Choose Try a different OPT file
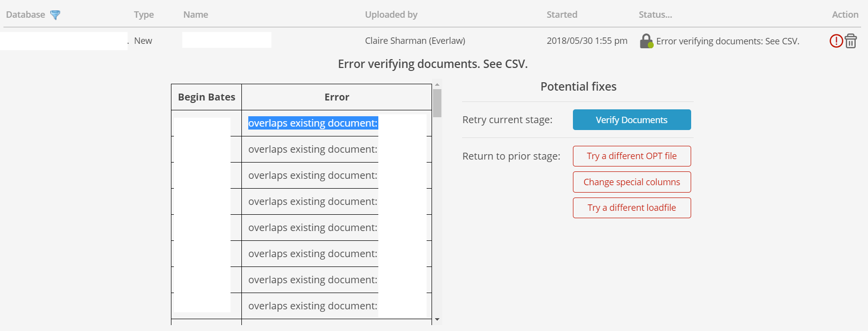This screenshot has height=331, width=868. click(632, 156)
